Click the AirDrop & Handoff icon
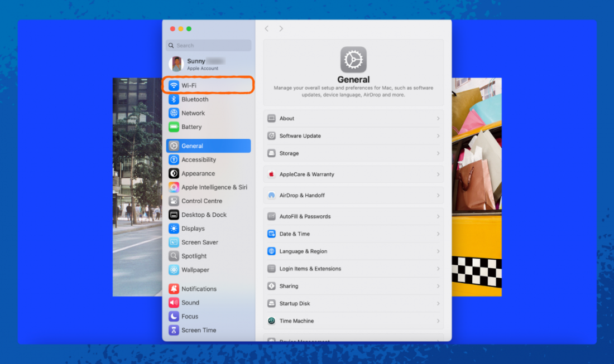The image size is (614, 364). pos(271,196)
